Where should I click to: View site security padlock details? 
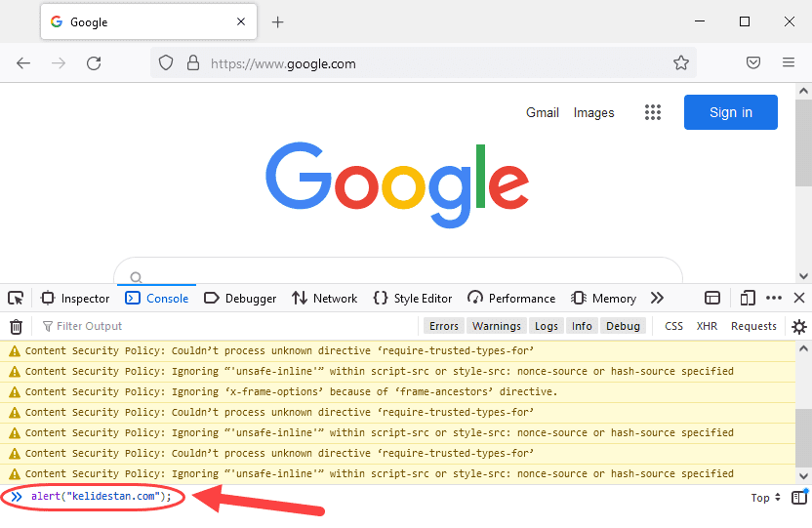coord(193,62)
